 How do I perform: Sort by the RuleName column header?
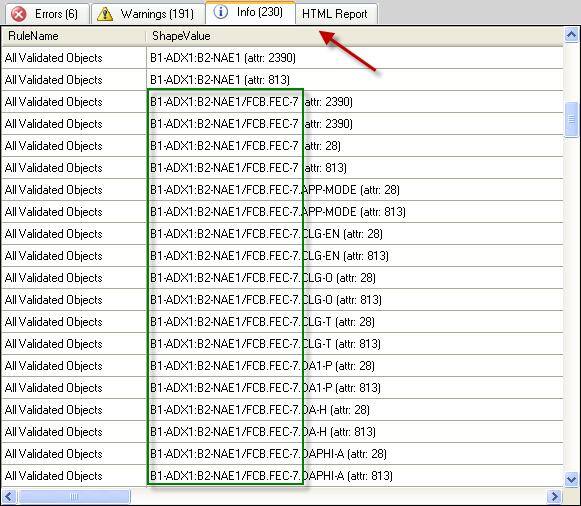pyautogui.click(x=73, y=36)
